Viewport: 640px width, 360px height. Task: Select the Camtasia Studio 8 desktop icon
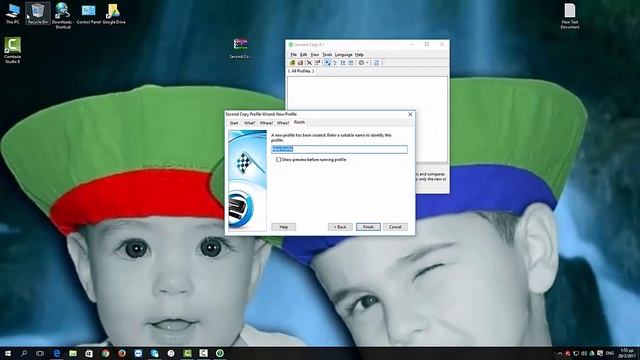(x=12, y=50)
